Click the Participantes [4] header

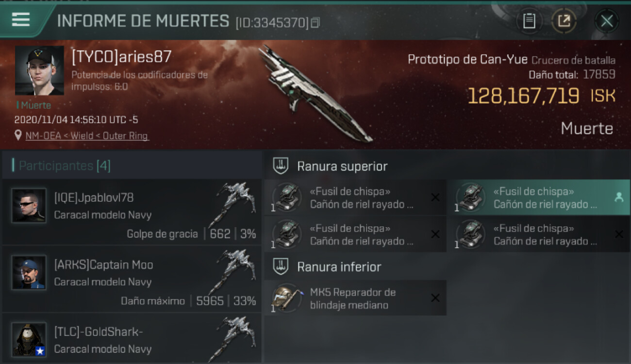[65, 166]
